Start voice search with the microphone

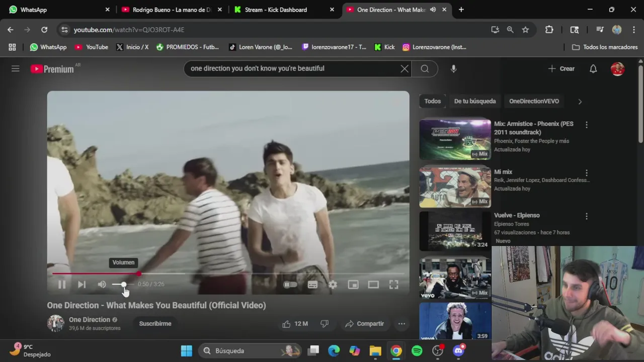point(453,68)
